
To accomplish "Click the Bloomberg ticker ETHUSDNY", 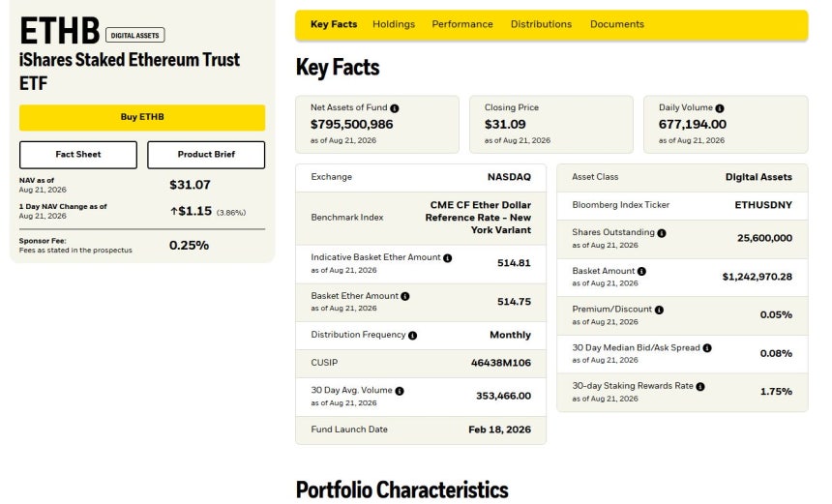I will pyautogui.click(x=763, y=205).
